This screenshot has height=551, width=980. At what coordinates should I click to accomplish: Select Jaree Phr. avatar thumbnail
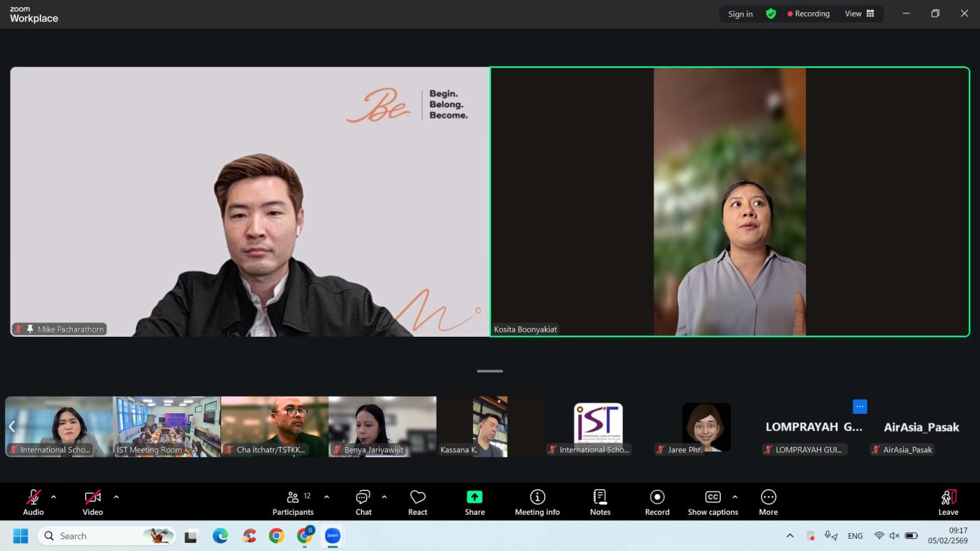click(706, 427)
